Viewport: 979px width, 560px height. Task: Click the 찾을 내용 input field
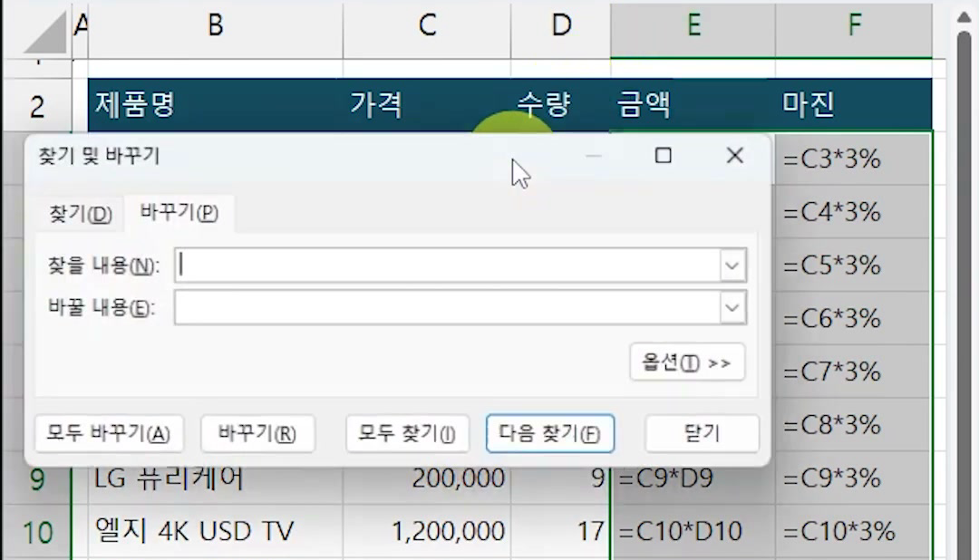(447, 266)
